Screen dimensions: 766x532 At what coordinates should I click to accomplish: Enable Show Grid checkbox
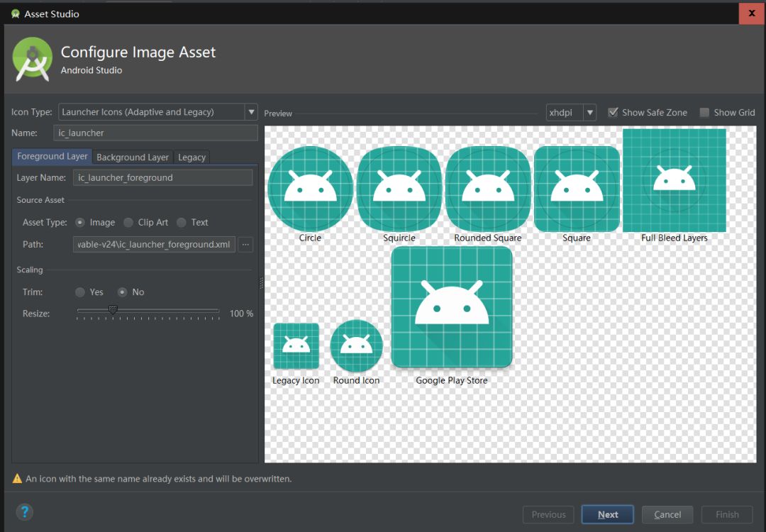(704, 112)
